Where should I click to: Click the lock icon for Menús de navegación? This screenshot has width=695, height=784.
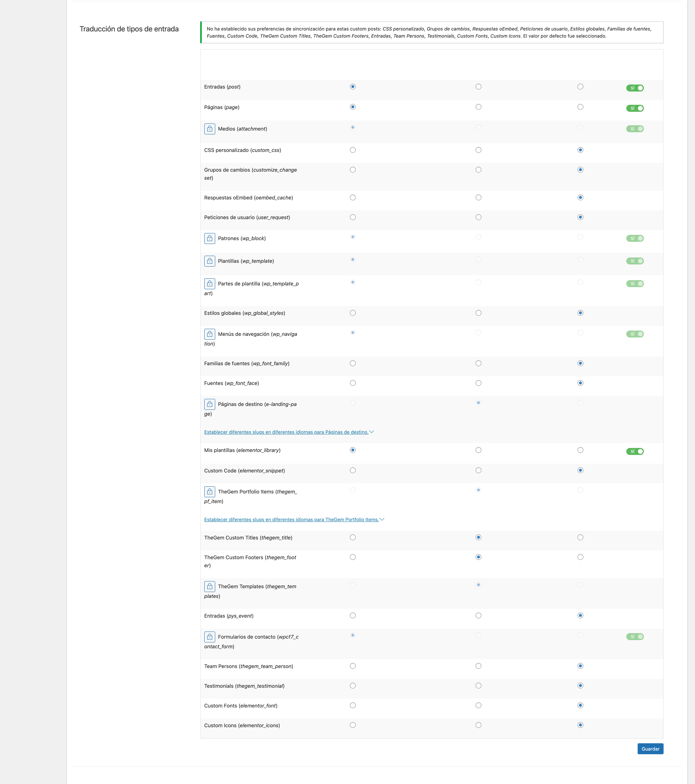[210, 334]
